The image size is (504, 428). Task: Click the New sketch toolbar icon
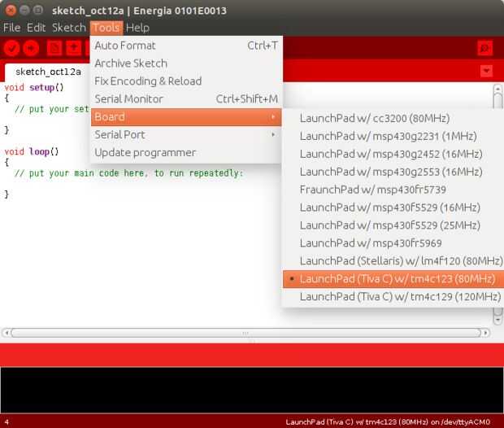point(54,48)
